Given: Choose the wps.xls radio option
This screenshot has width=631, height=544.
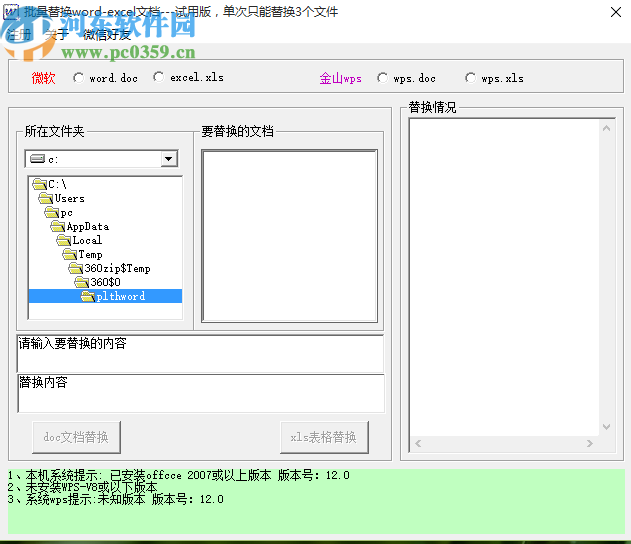Looking at the screenshot, I should click(470, 78).
